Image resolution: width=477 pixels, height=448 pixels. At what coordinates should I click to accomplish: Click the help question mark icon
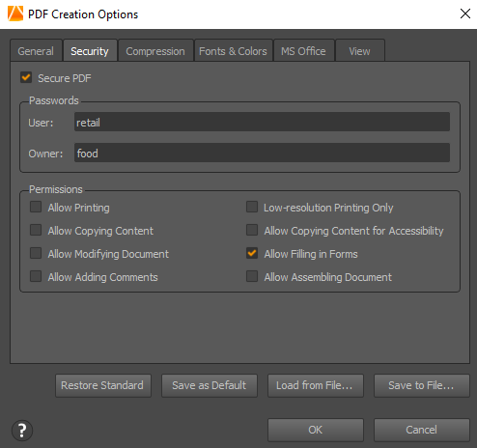[x=22, y=431]
